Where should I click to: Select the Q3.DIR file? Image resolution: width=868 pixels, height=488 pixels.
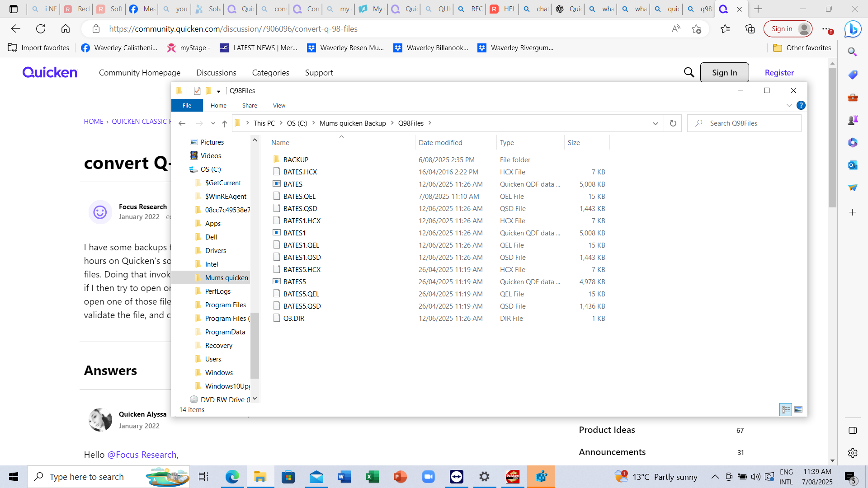[x=294, y=319]
